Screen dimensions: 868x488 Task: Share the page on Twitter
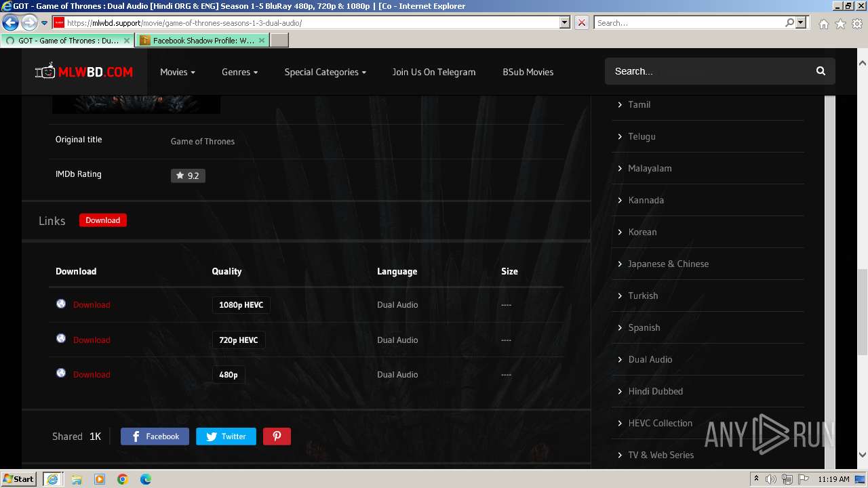point(226,436)
